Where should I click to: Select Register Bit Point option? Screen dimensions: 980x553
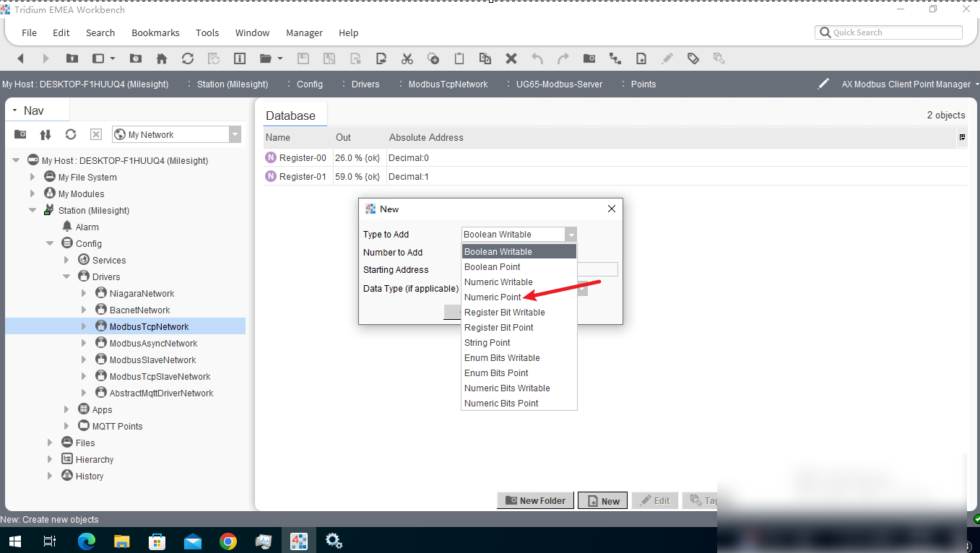pos(519,327)
